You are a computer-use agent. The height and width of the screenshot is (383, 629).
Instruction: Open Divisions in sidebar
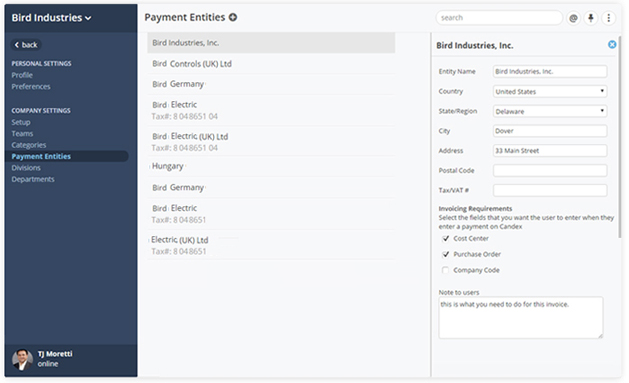(26, 168)
